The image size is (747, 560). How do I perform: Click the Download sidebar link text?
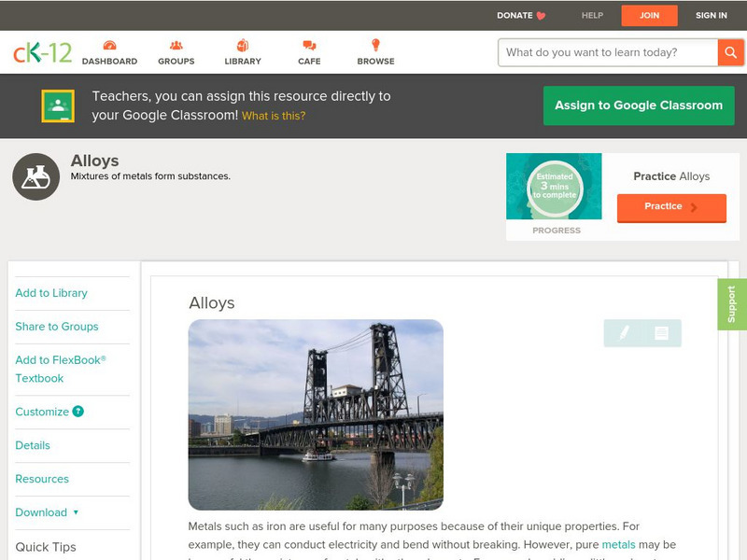pyautogui.click(x=41, y=512)
